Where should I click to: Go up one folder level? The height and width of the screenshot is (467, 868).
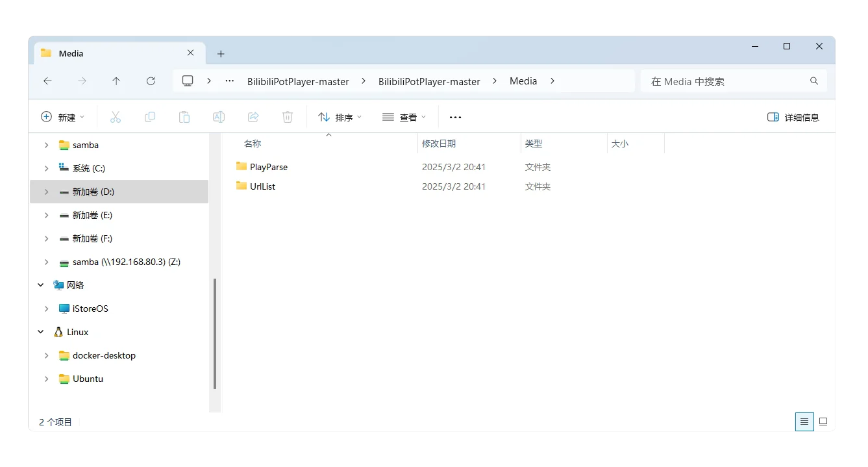[x=116, y=81]
